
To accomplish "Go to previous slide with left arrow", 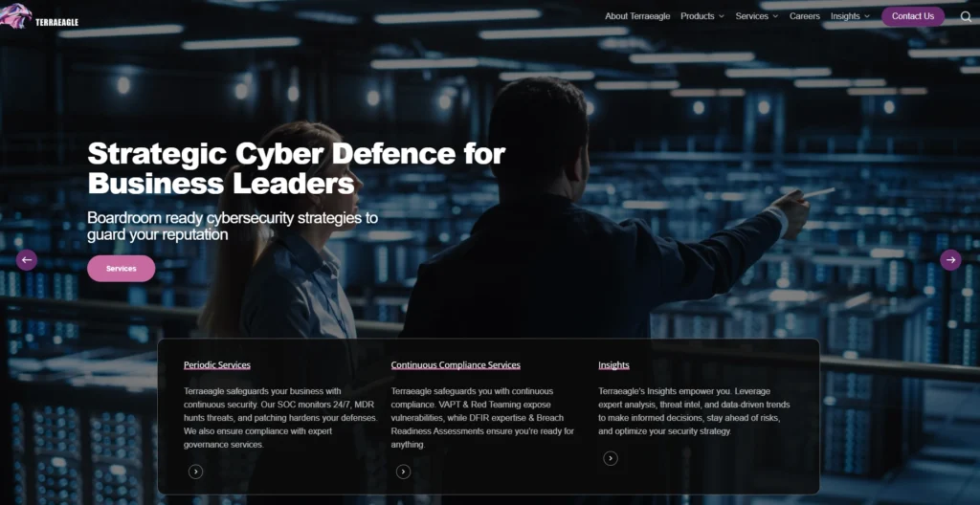I will click(x=26, y=259).
